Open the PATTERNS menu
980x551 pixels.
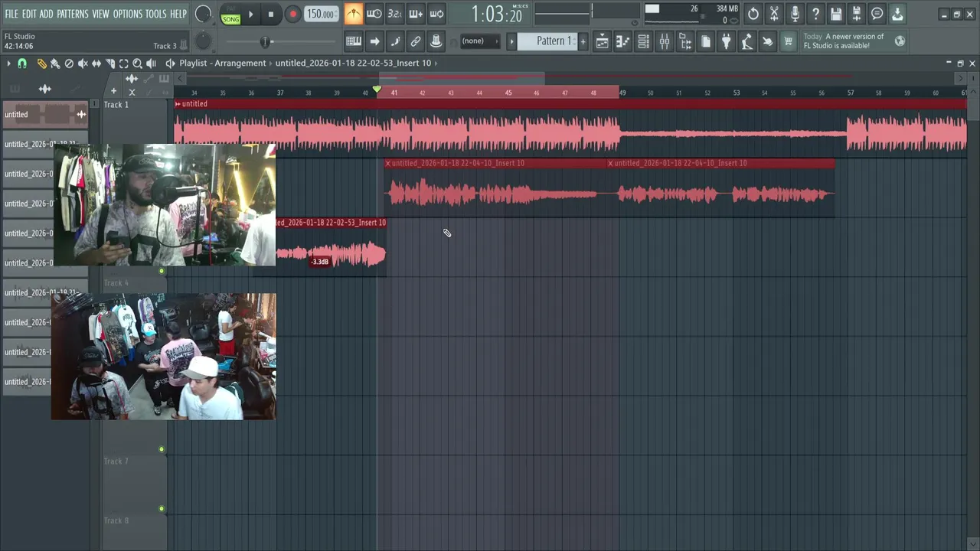click(73, 14)
